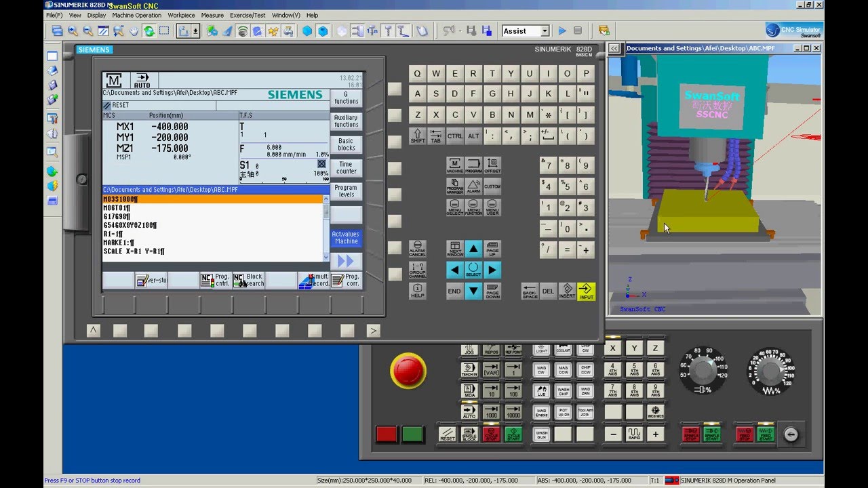Viewport: 868px width, 488px height.
Task: Click the MENU SELECT key
Action: tap(454, 207)
